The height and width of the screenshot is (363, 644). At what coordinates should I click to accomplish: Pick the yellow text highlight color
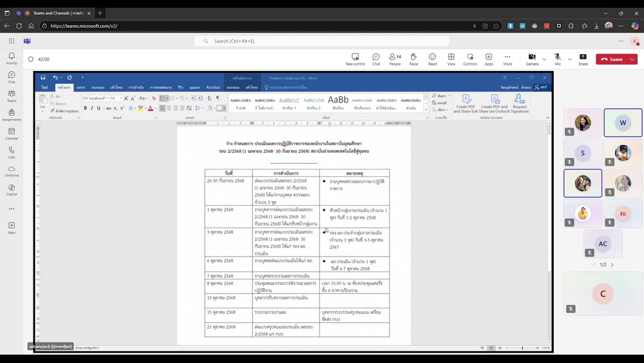pos(140,108)
